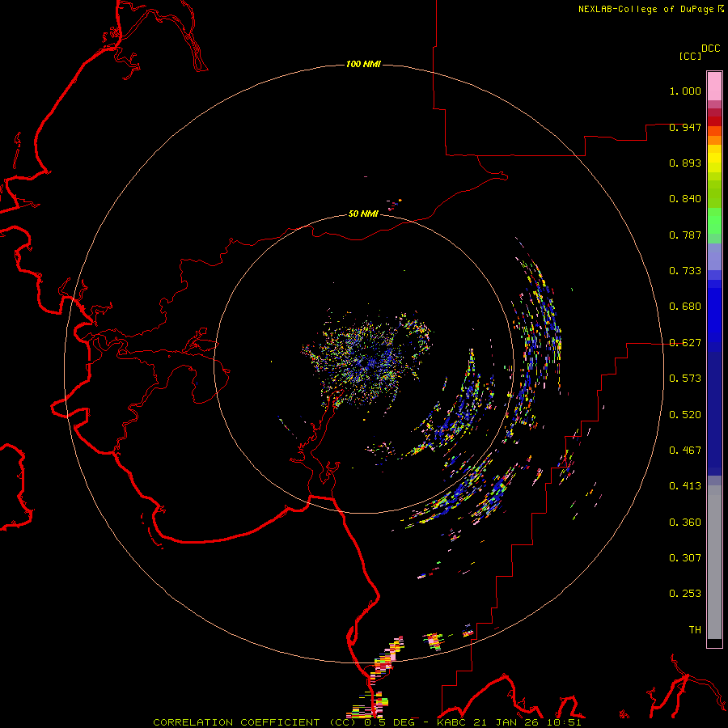
Task: Pick the lavender swatch beside 0.733
Action: click(714, 257)
